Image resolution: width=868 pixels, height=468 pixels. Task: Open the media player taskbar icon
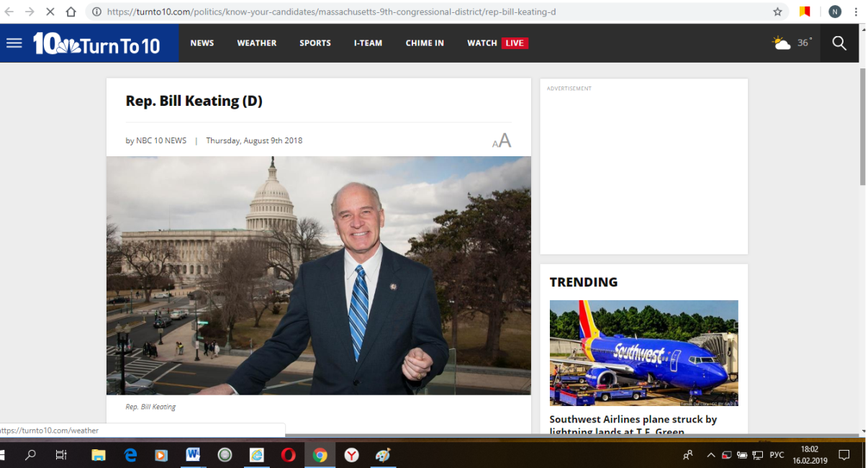click(162, 455)
